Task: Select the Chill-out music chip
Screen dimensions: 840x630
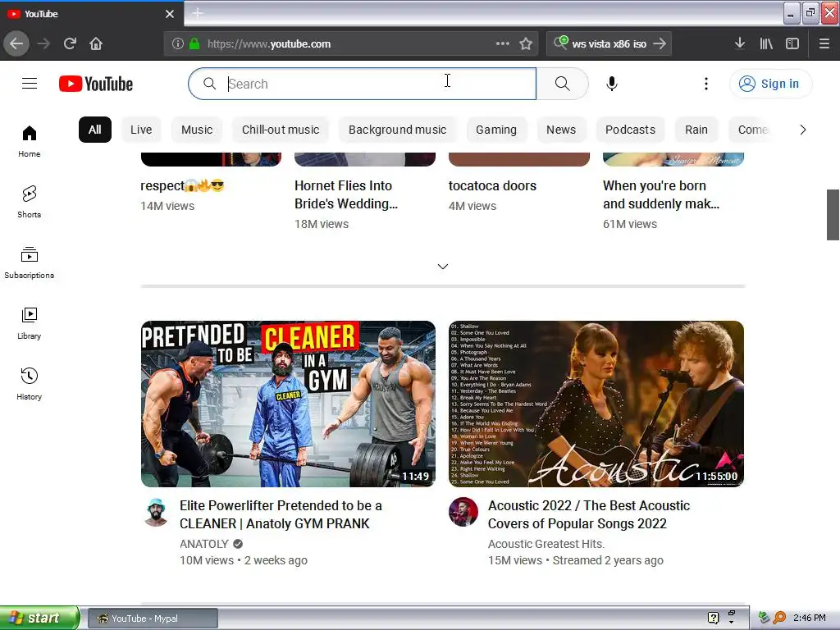Action: coord(281,130)
